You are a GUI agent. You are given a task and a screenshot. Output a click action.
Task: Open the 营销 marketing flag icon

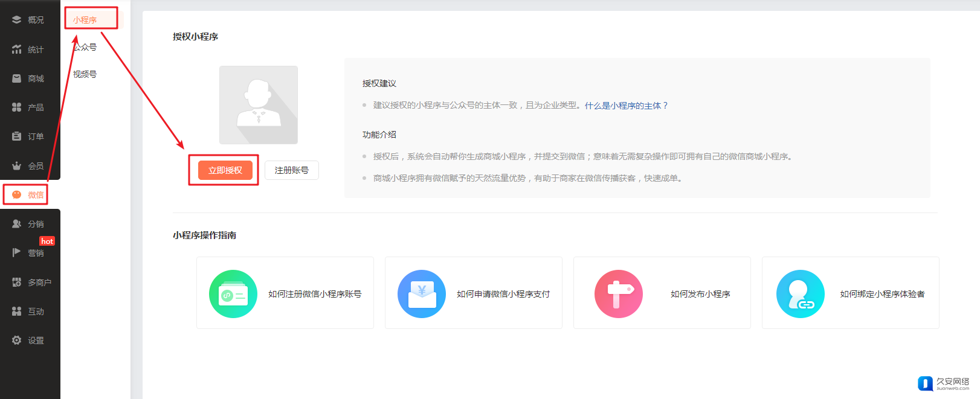16,253
